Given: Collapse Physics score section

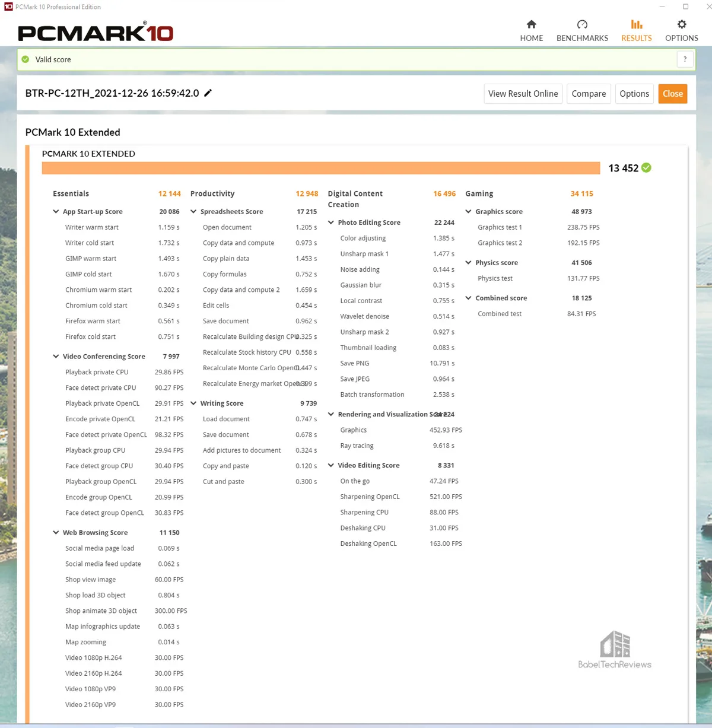Looking at the screenshot, I should point(469,263).
